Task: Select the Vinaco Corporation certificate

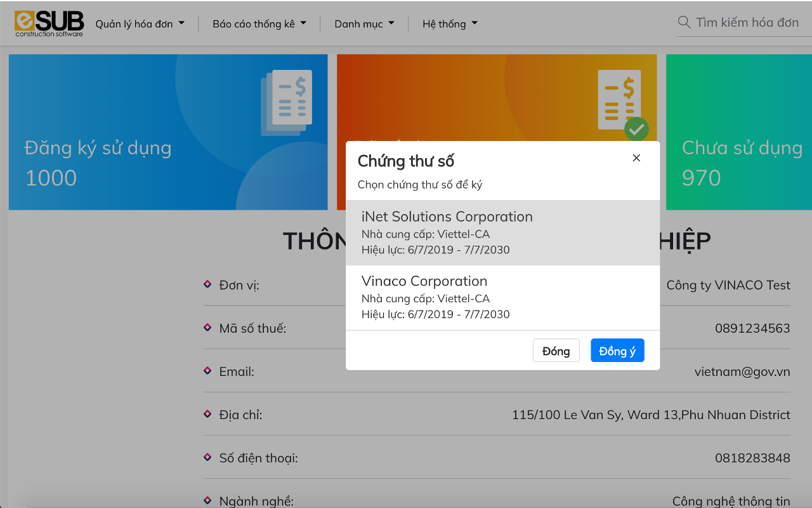Action: click(502, 297)
